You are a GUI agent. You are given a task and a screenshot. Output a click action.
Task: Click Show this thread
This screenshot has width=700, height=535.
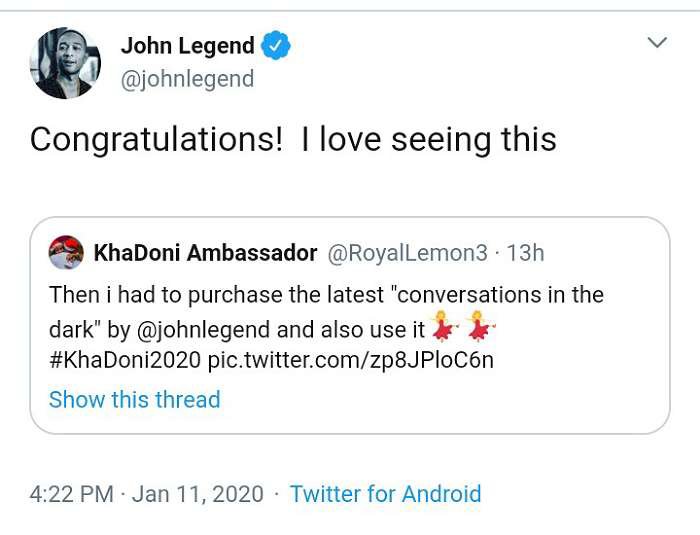(x=134, y=399)
